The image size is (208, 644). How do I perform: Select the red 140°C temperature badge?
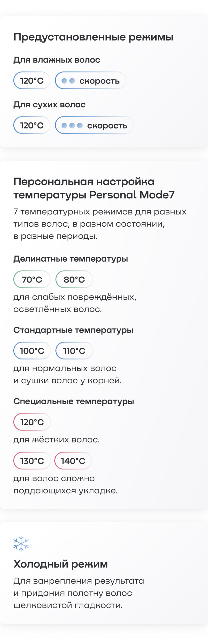click(73, 461)
